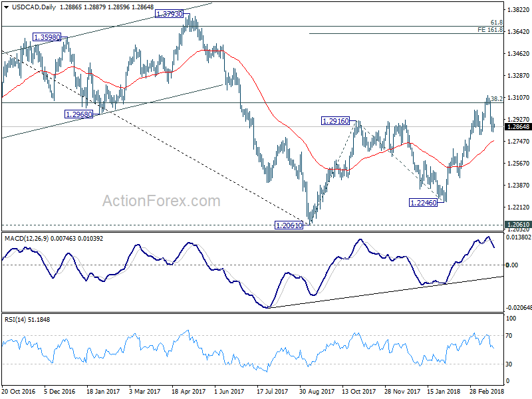Click the MACD axis value -0.020648

[519, 308]
